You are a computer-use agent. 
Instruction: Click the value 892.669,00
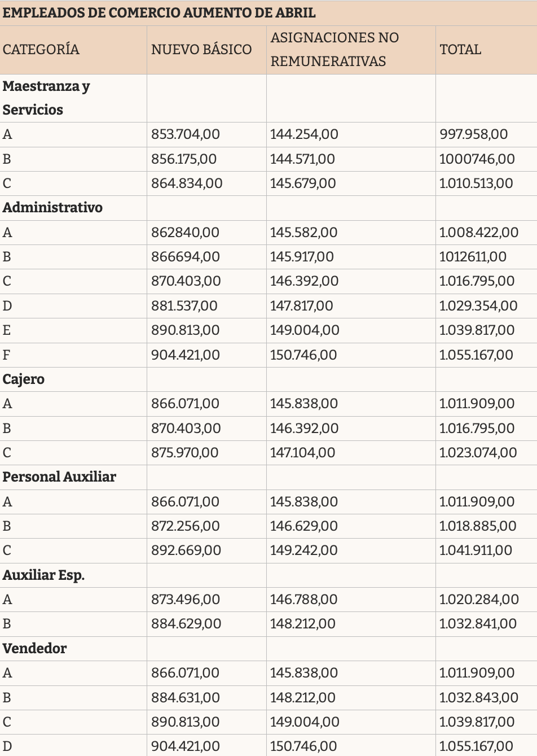pos(186,550)
